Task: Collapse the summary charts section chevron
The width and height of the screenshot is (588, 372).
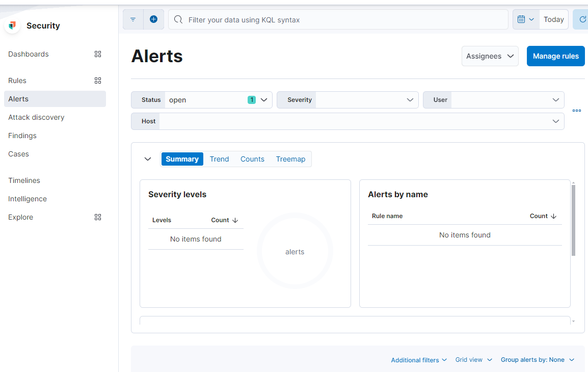Action: pos(148,158)
